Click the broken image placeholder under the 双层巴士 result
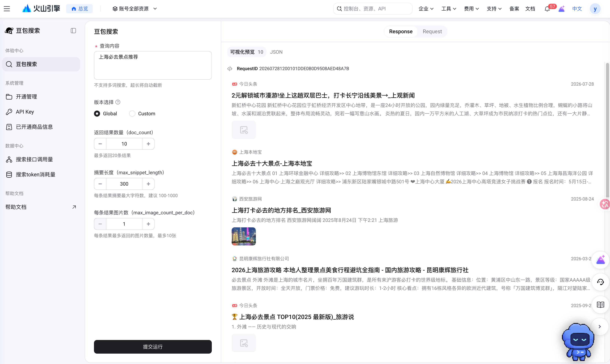Screen dimensions: 610x364 pos(244,130)
